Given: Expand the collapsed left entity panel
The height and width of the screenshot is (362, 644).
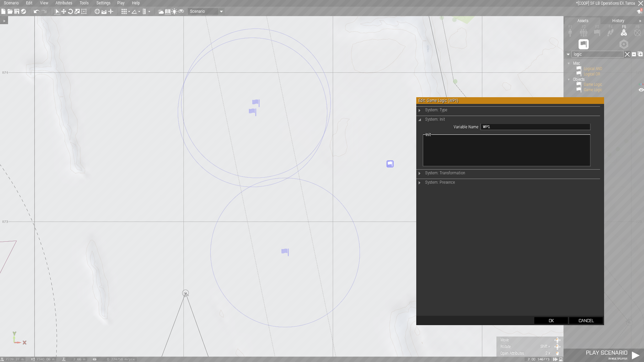Looking at the screenshot, I should [x=4, y=21].
